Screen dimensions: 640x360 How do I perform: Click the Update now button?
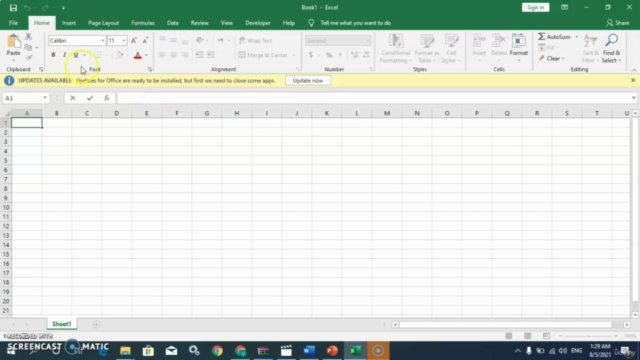(308, 81)
